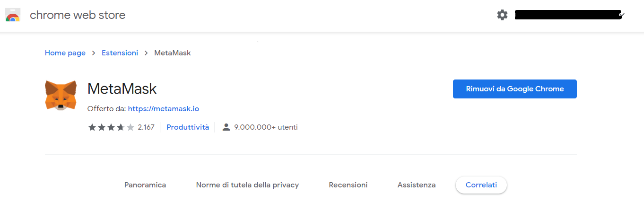Screen dimensions: 644x212
Task: Open the Estensioni breadcrumb link
Action: tap(120, 53)
